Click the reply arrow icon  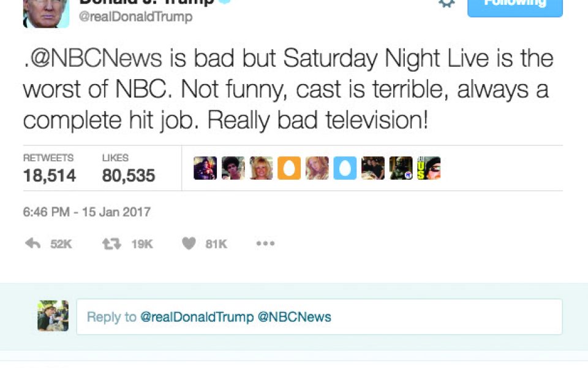point(32,243)
